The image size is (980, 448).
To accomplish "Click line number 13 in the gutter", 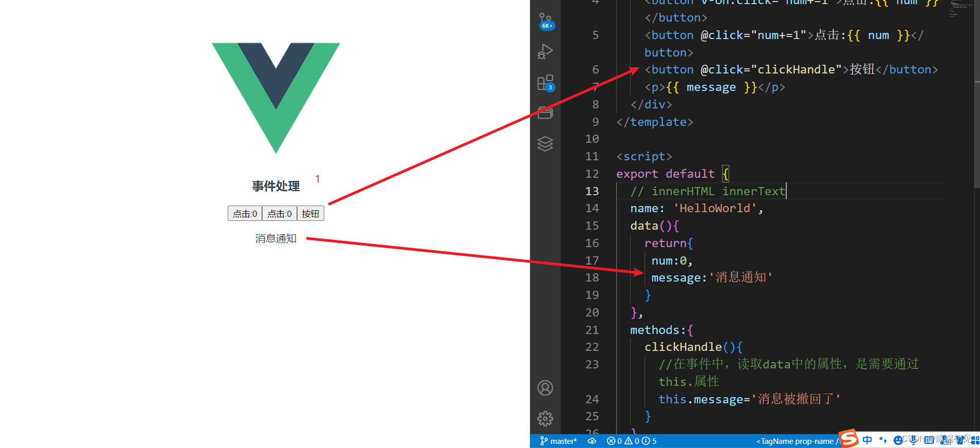I will [x=592, y=191].
